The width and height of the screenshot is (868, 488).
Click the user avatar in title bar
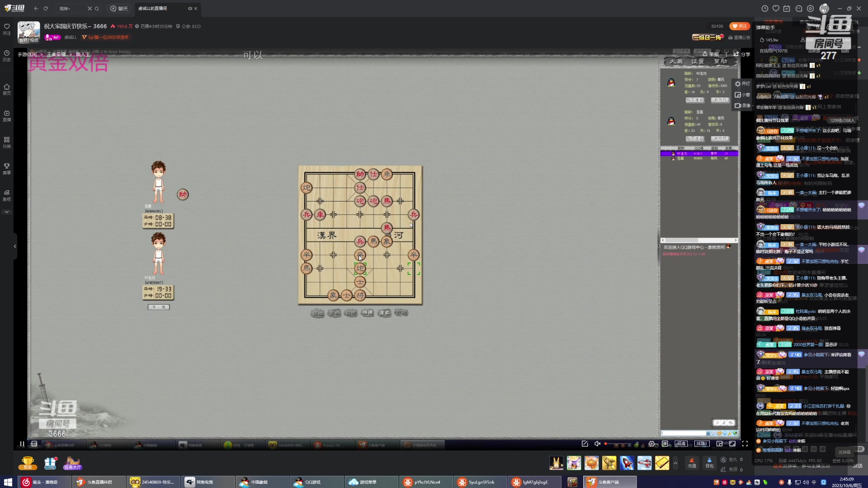(x=824, y=8)
